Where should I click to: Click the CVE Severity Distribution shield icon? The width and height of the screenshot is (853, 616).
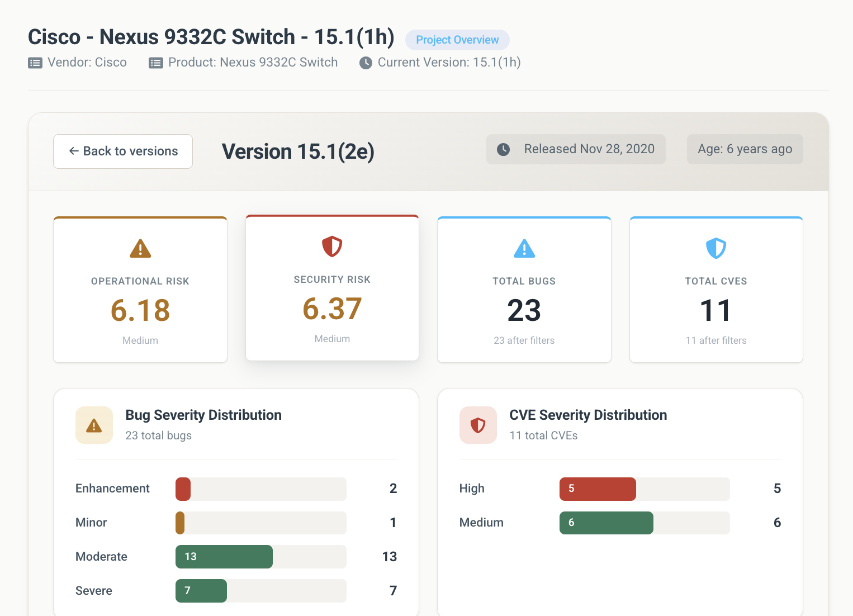478,425
